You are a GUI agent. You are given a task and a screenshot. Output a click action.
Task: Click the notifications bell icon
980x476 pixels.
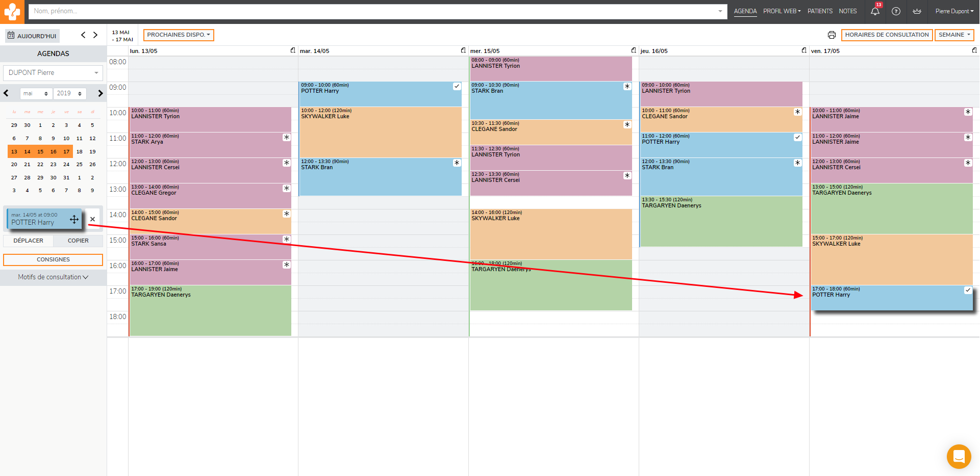pos(875,11)
